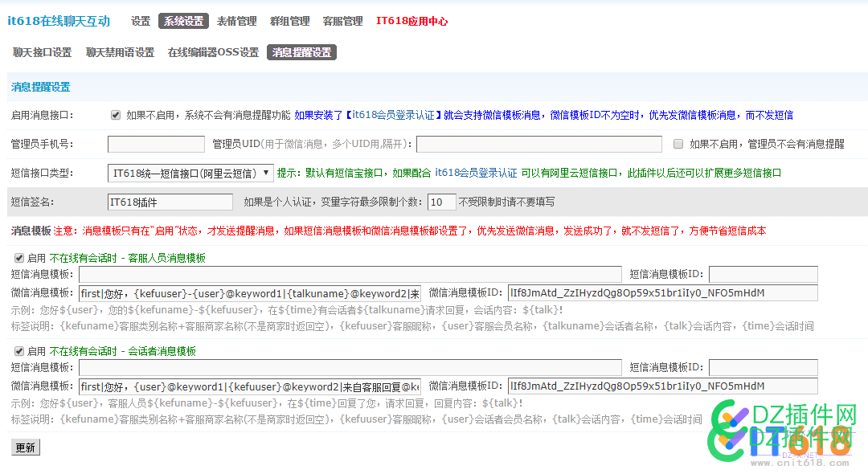Uncheck 启用 for 客服人员消息模板
The image size is (868, 474).
(x=18, y=258)
